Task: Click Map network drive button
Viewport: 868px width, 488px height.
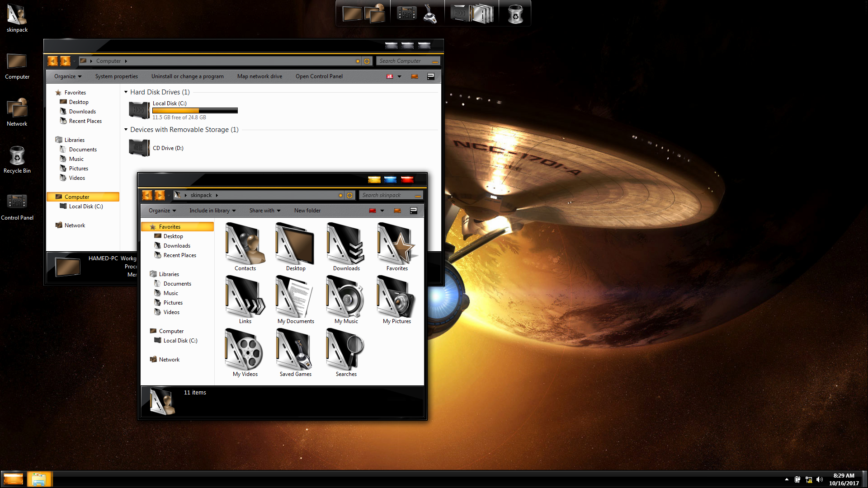Action: pyautogui.click(x=259, y=76)
